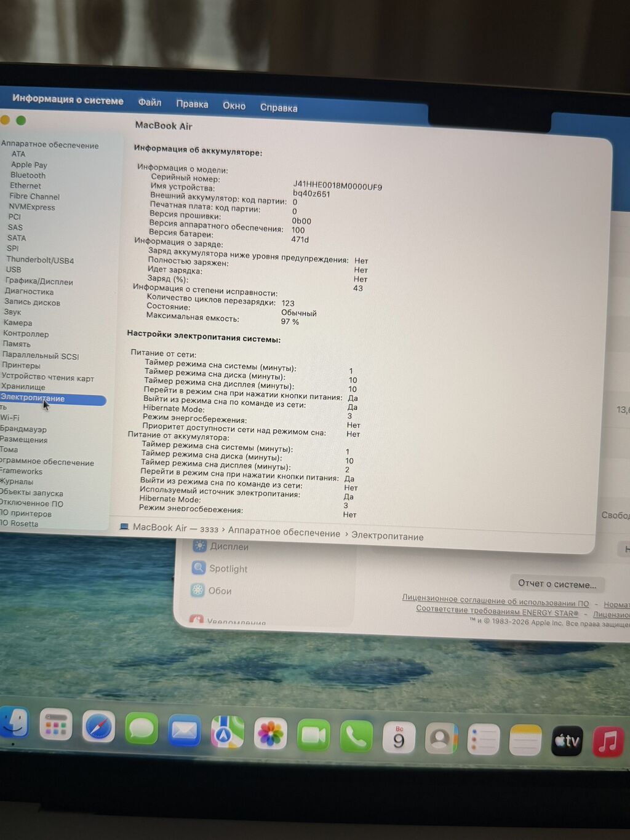
Task: Open Соответствие требованиям ENERGY STAR link
Action: (x=497, y=611)
